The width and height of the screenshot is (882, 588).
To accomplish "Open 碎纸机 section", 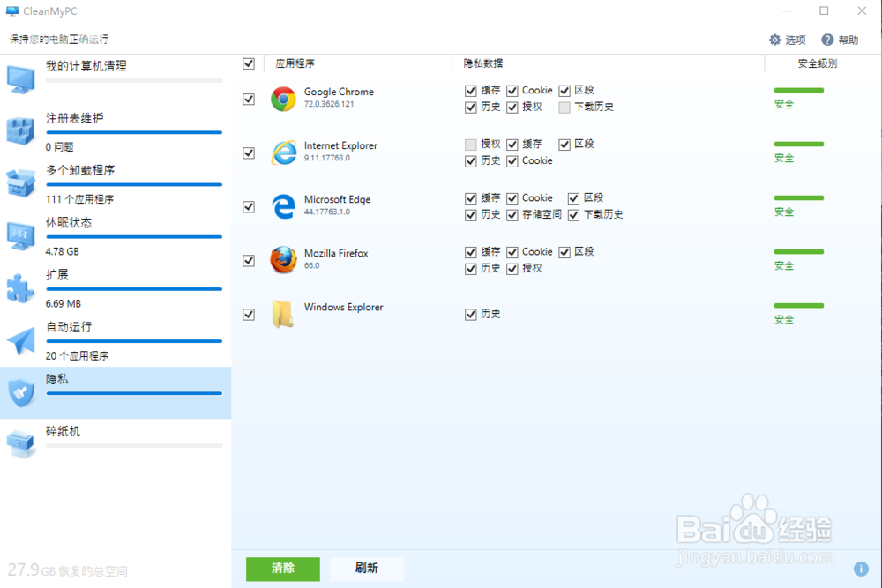I will [x=116, y=444].
